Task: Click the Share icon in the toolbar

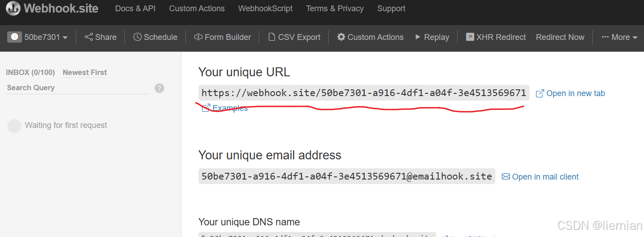Action: point(89,37)
